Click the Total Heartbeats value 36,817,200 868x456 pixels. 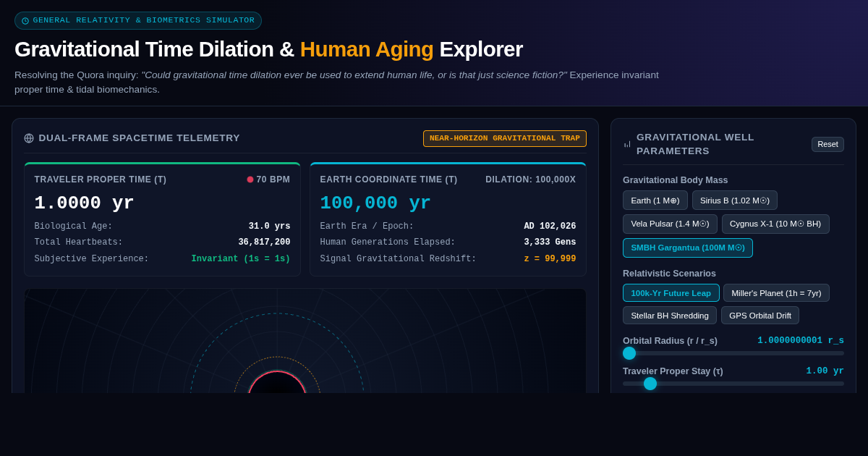click(x=264, y=242)
